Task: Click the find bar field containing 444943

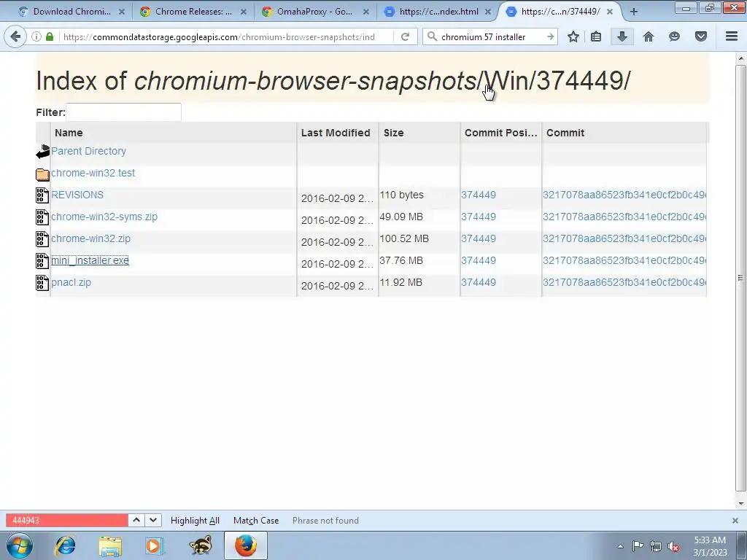Action: (x=66, y=521)
